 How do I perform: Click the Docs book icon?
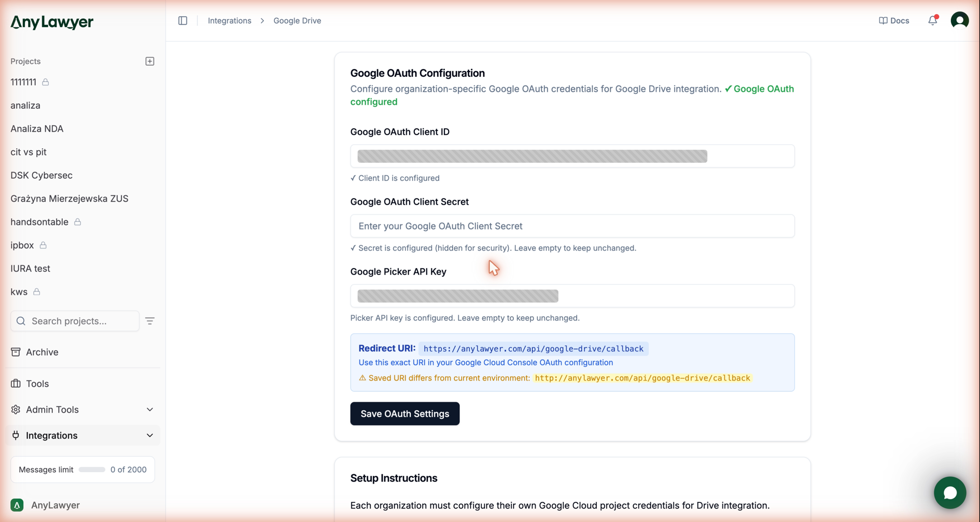883,21
